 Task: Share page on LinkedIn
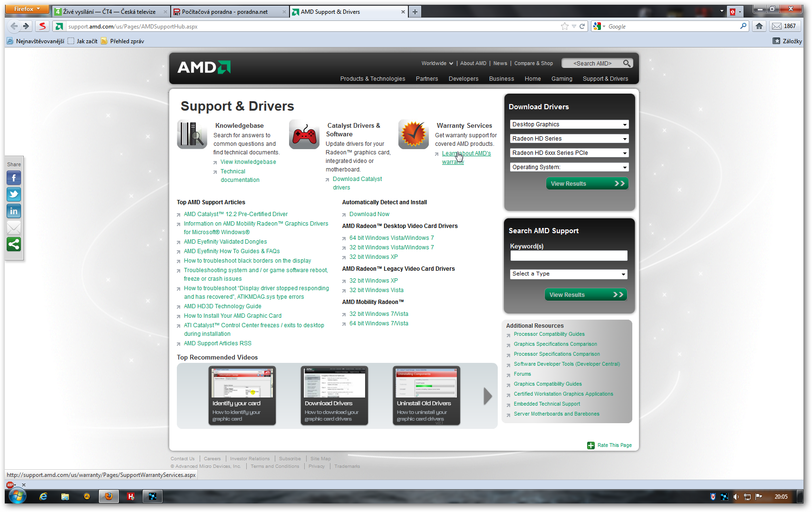click(14, 211)
